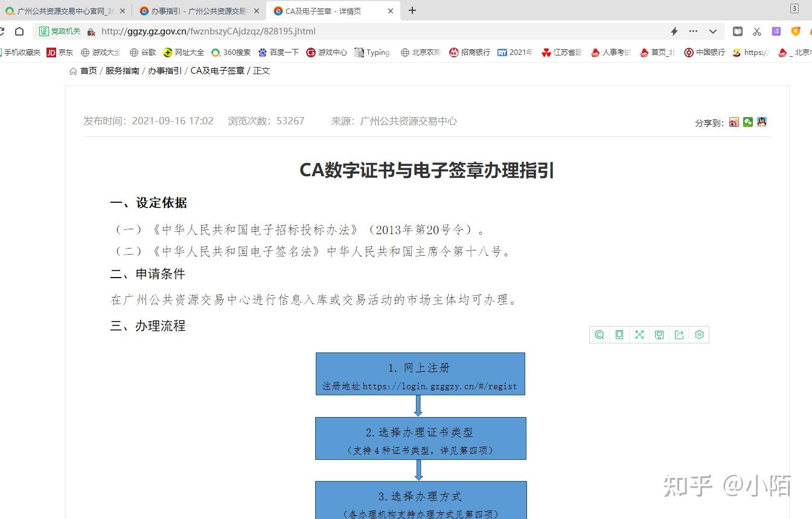This screenshot has height=519, width=812.
Task: Open the https:// bookmark
Action: click(750, 53)
